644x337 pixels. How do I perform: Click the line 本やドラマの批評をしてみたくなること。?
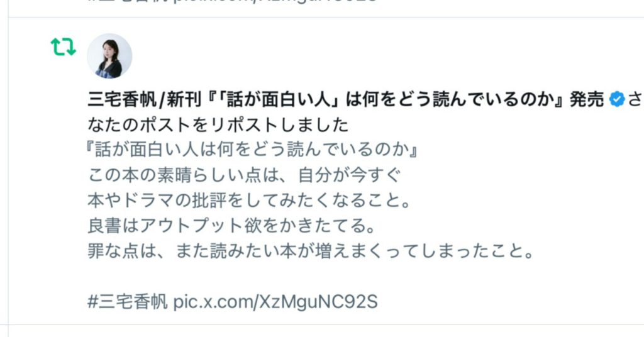[249, 201]
